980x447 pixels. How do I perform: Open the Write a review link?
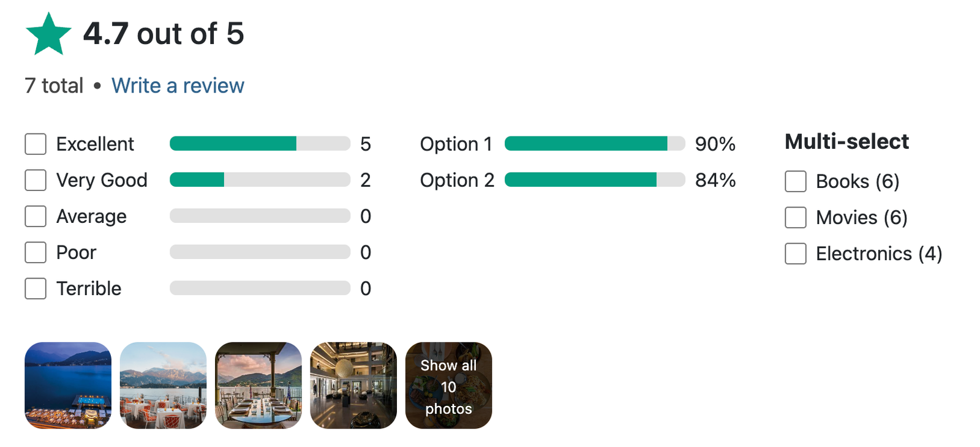(178, 86)
